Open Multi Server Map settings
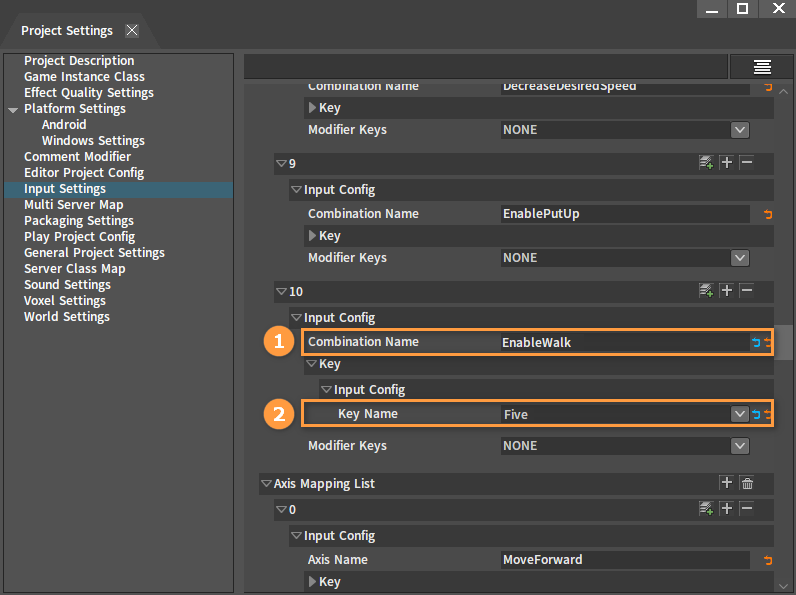Screen dimensions: 796x595 (74, 205)
